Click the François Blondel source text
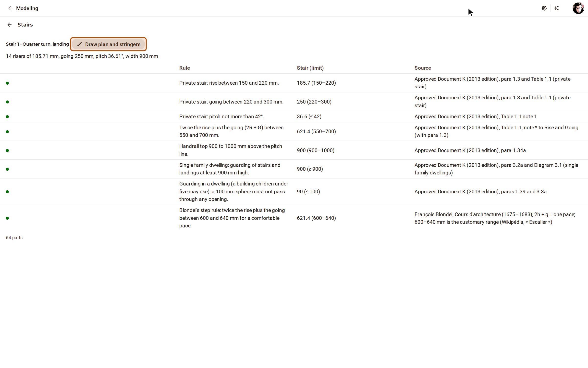This screenshot has height=368, width=588. tap(495, 218)
